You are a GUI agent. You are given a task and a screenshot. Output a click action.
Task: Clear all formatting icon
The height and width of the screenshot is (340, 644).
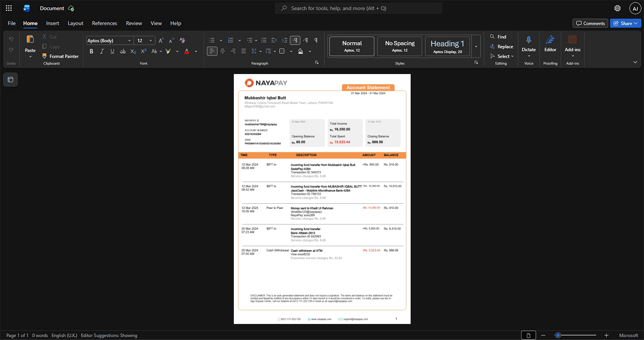182,41
